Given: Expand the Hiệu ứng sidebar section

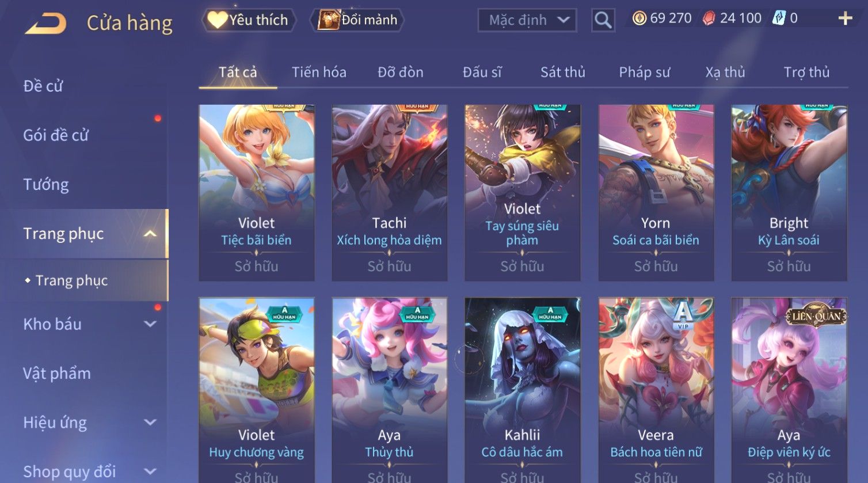Looking at the screenshot, I should [150, 423].
